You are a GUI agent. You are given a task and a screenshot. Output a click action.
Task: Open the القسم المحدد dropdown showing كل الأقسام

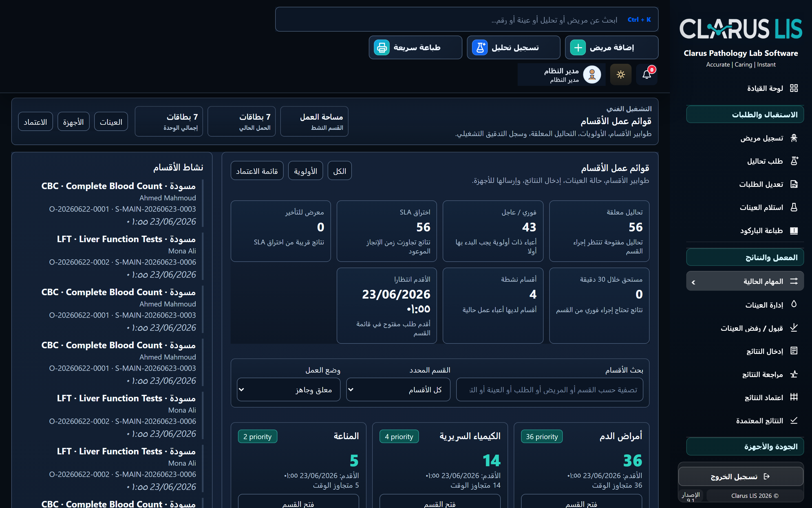click(398, 390)
